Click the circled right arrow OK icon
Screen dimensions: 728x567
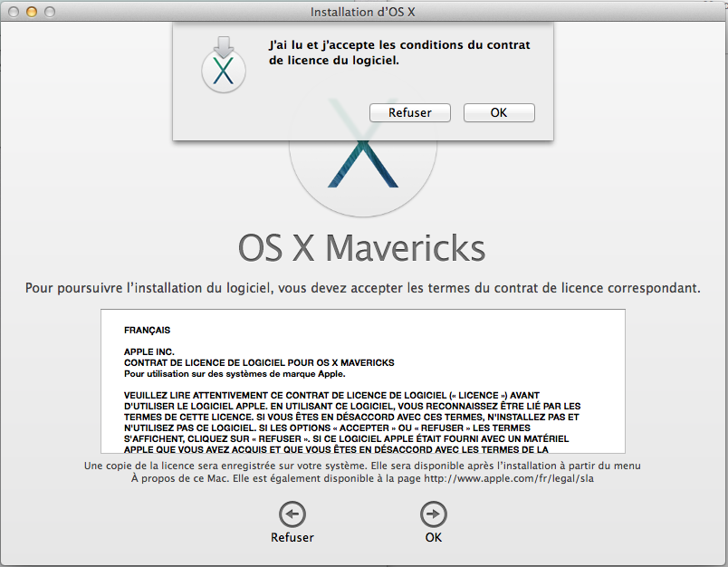(434, 514)
